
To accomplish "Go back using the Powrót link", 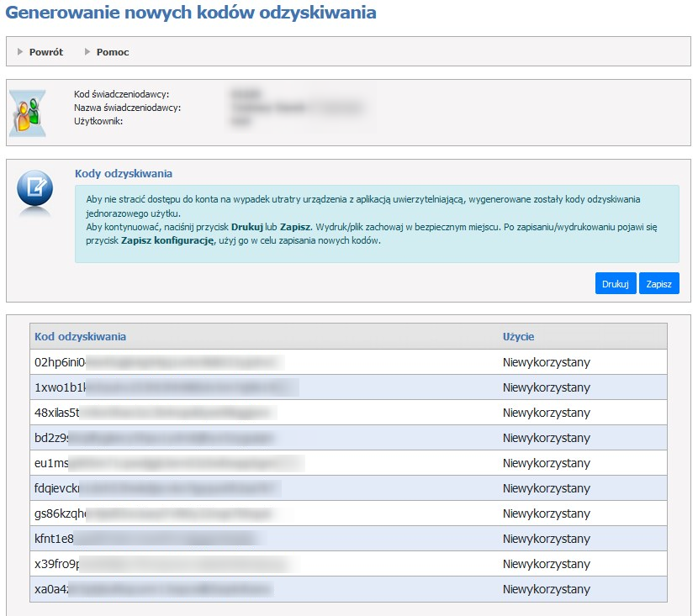I will pos(45,52).
